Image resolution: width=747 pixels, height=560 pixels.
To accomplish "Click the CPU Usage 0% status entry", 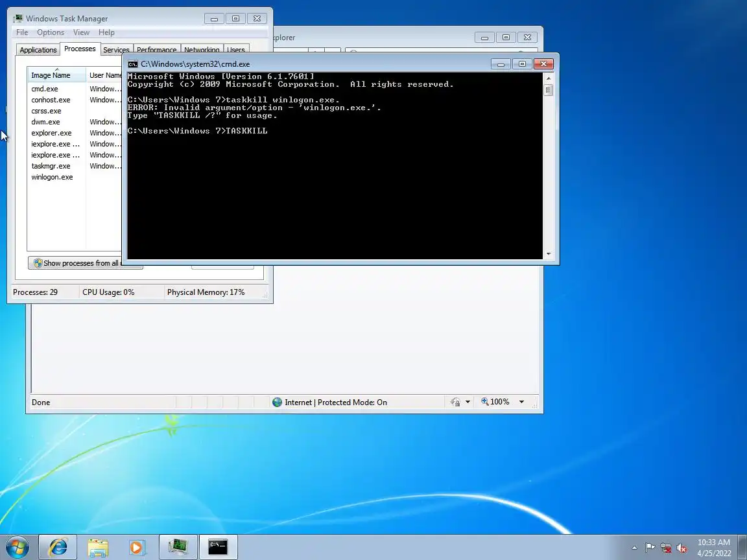I will [x=108, y=292].
